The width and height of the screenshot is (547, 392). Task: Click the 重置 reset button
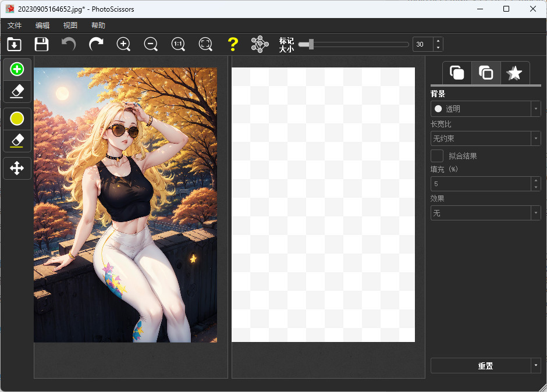click(481, 366)
